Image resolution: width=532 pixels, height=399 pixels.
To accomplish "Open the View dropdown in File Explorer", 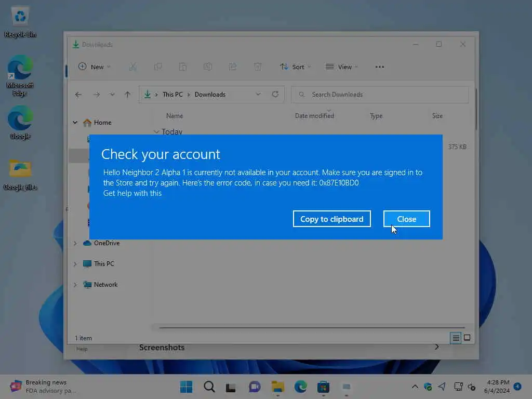I will [x=342, y=67].
